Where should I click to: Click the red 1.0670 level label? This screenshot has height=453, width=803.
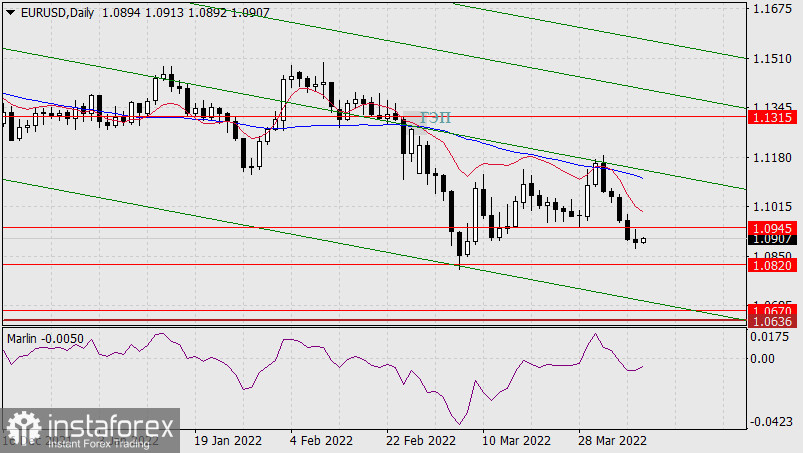(x=773, y=311)
